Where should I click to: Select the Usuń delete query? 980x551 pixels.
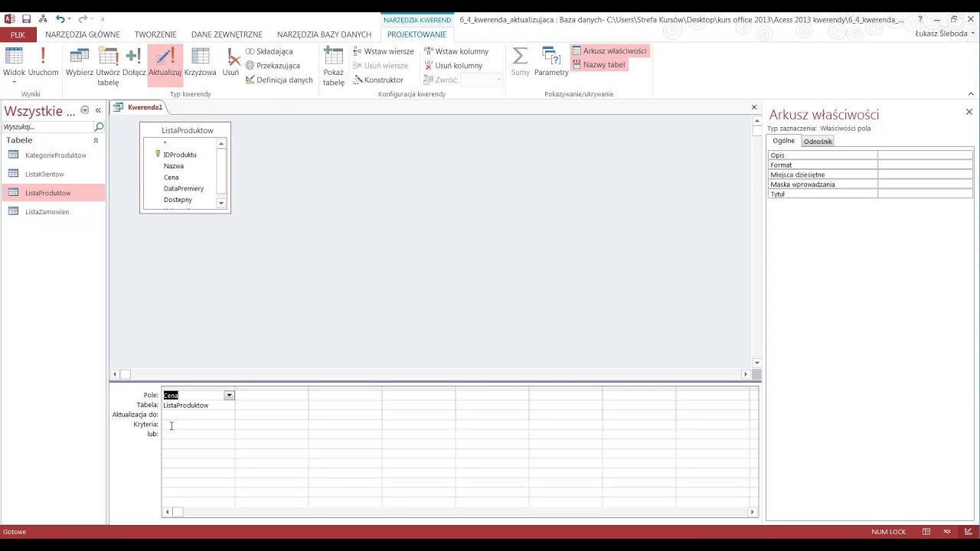[x=230, y=63]
